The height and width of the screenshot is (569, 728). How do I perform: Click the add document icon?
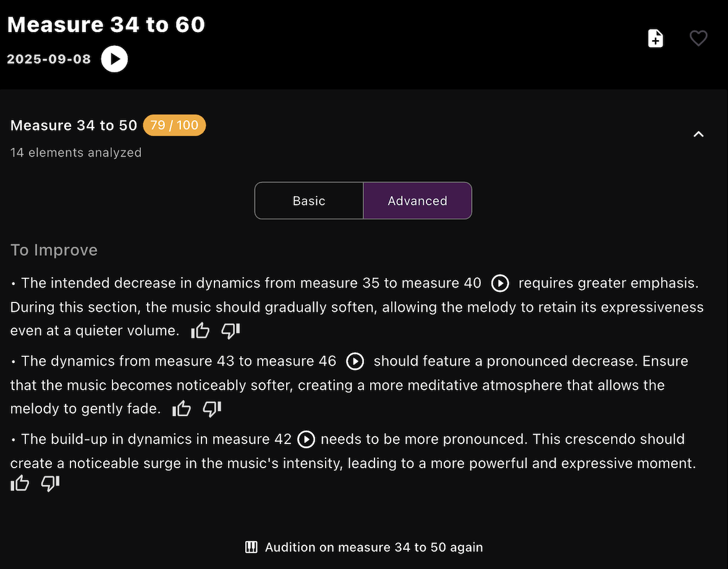click(x=655, y=38)
